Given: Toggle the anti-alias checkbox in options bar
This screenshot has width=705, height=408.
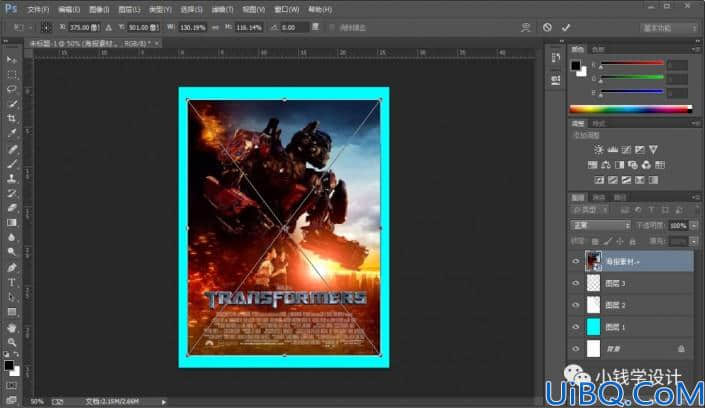Looking at the screenshot, I should 332,28.
